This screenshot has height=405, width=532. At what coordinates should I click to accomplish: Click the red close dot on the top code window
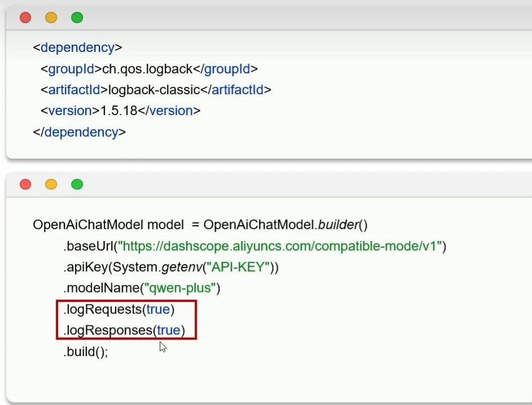click(x=25, y=17)
